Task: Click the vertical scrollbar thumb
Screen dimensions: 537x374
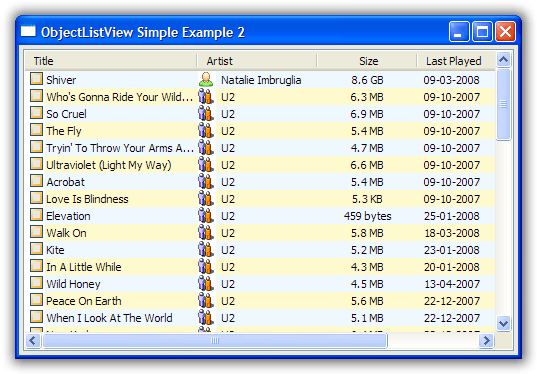Action: pyautogui.click(x=503, y=104)
